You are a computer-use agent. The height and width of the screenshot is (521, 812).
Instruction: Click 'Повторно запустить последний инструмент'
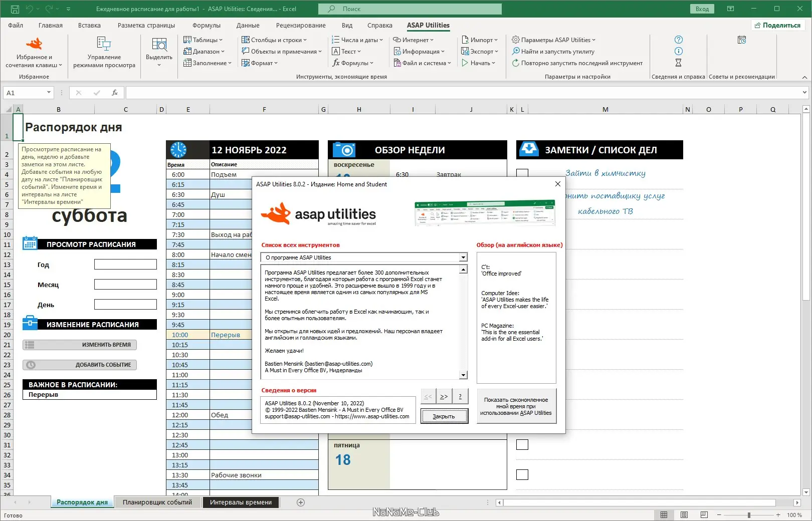point(577,63)
